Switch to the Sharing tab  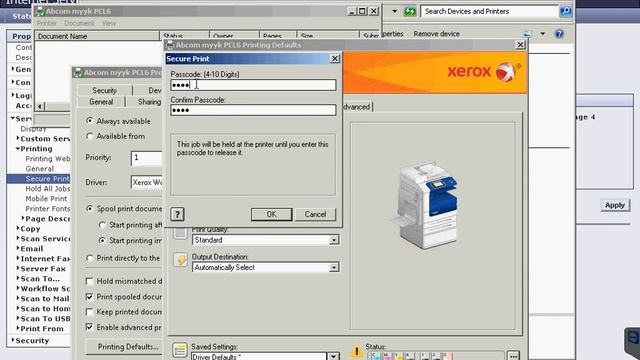149,102
